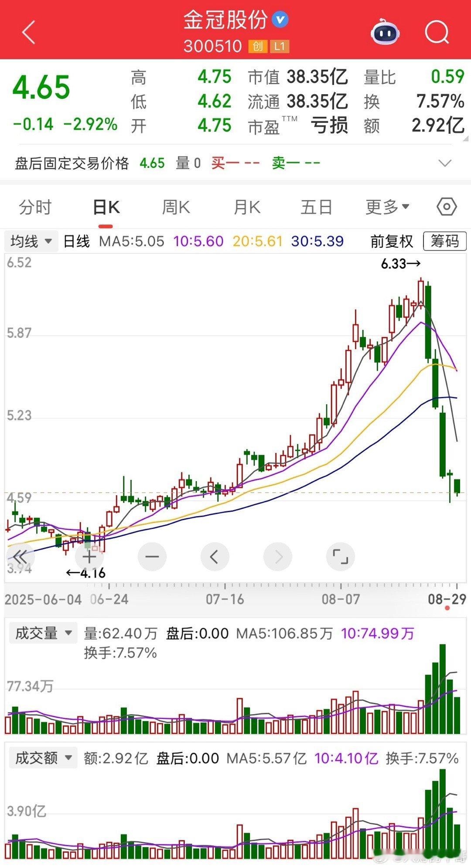This screenshot has width=471, height=868.
Task: Switch to the 月K tab
Action: pyautogui.click(x=247, y=207)
